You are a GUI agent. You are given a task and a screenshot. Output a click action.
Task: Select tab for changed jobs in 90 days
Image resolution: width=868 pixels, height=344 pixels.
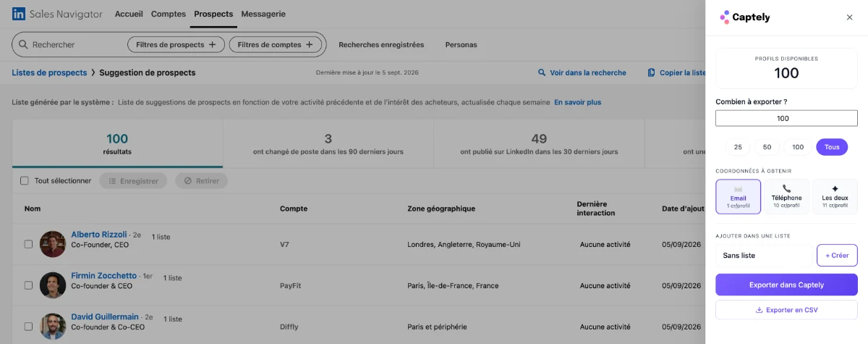(328, 143)
